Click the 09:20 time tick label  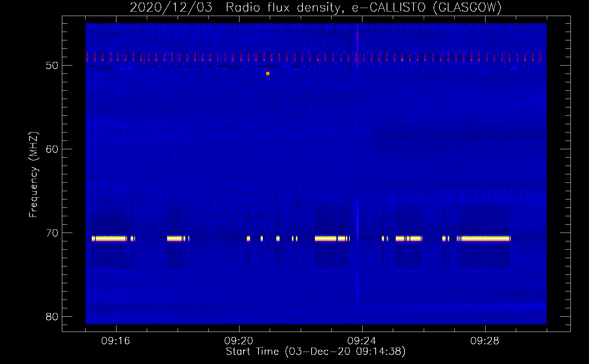(239, 341)
